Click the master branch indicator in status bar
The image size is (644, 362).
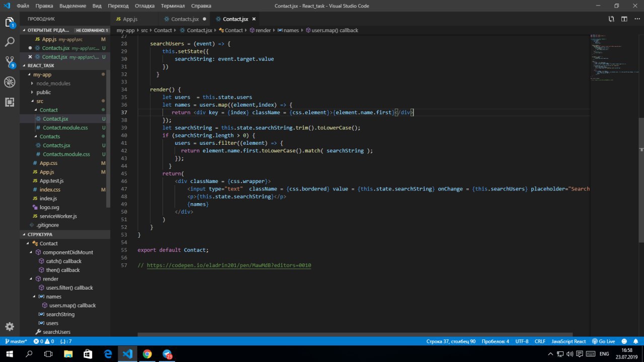(x=16, y=341)
